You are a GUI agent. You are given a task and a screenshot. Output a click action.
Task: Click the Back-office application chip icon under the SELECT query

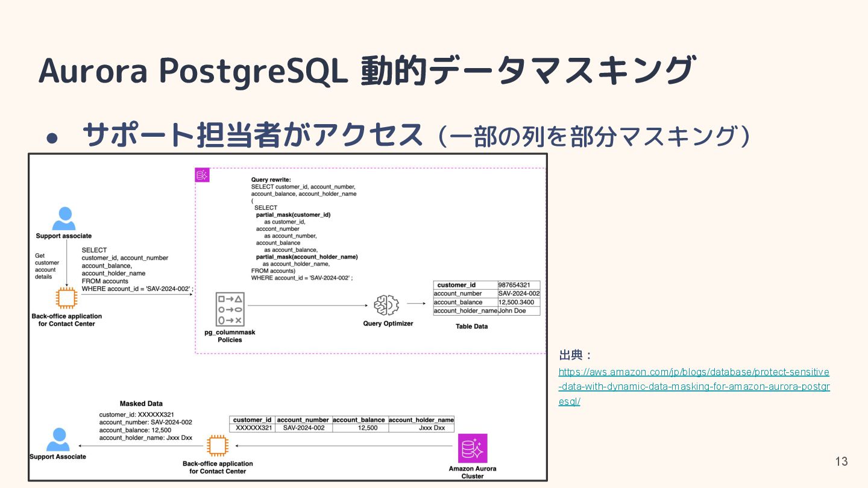66,298
